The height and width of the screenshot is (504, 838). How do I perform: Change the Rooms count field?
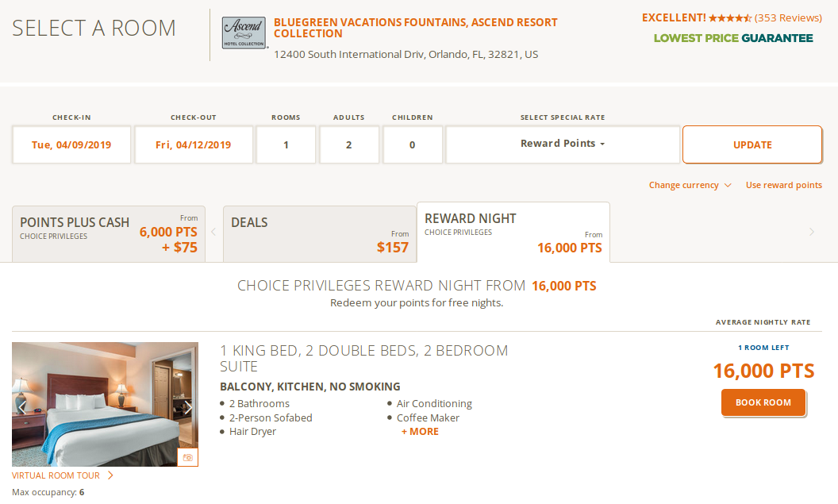(x=286, y=144)
